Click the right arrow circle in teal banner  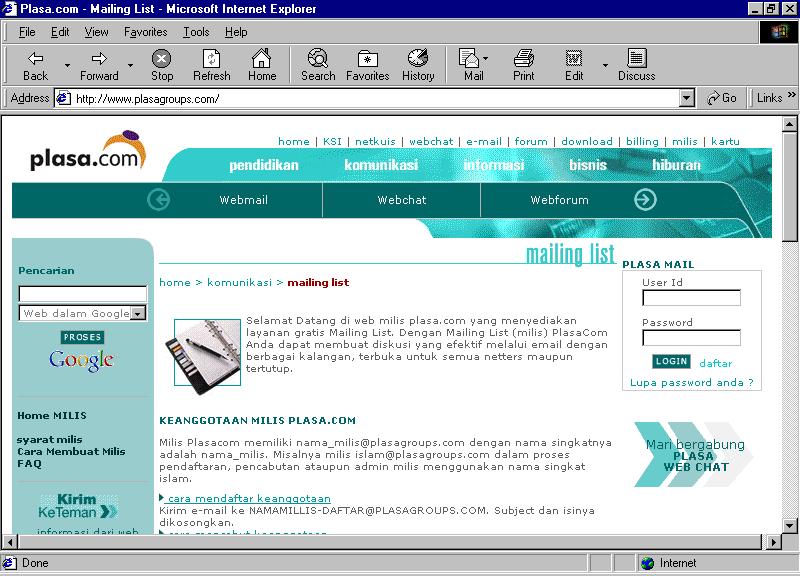(645, 199)
